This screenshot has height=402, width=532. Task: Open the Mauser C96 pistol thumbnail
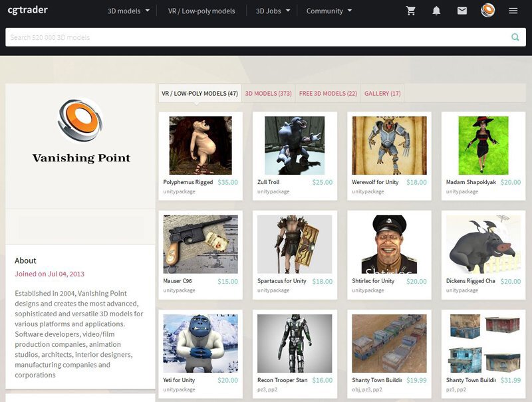[x=201, y=245]
